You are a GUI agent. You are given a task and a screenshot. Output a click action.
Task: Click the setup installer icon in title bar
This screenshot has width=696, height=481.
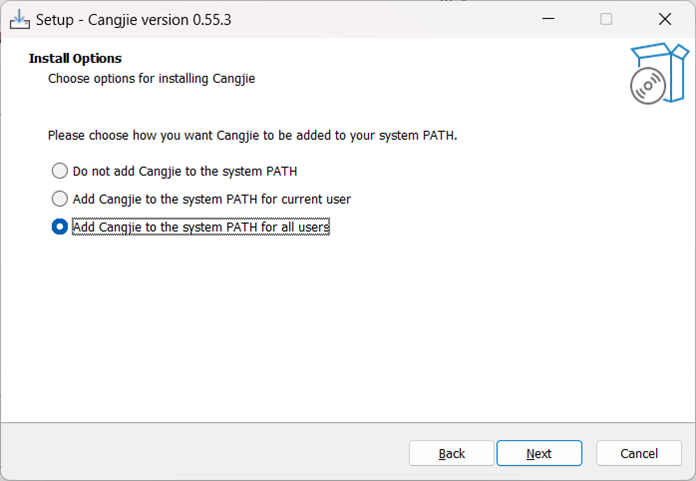(20, 20)
